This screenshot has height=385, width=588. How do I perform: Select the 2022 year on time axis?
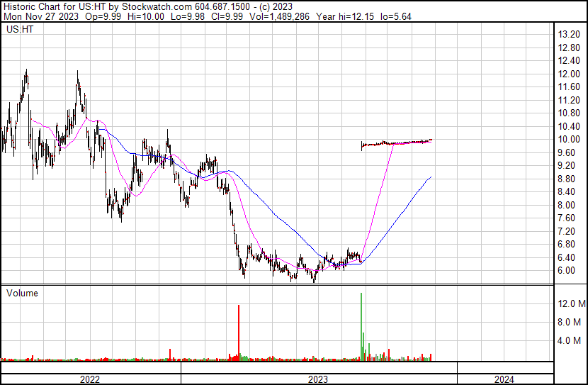point(89,379)
